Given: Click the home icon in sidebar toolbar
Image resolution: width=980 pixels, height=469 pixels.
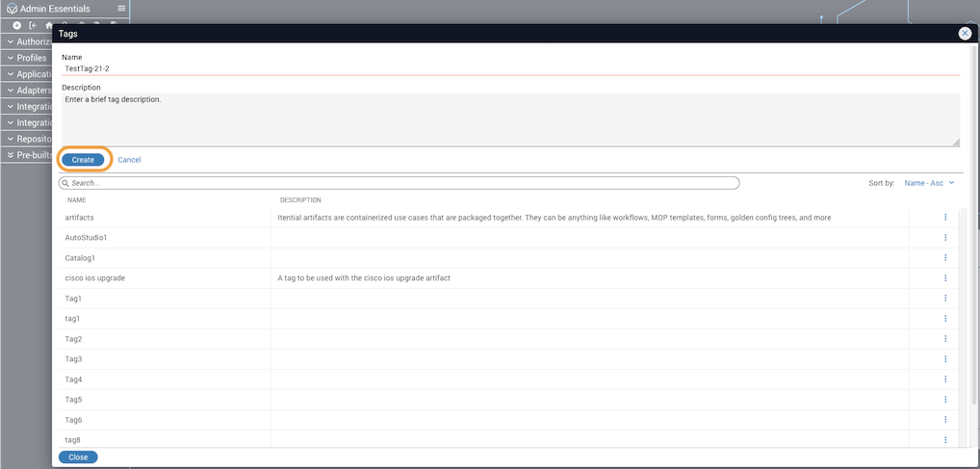Looking at the screenshot, I should 49,26.
